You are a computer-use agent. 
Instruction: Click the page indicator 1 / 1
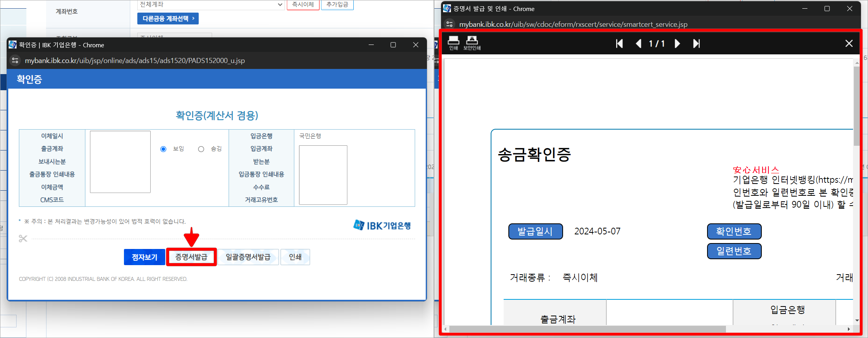pos(657,43)
